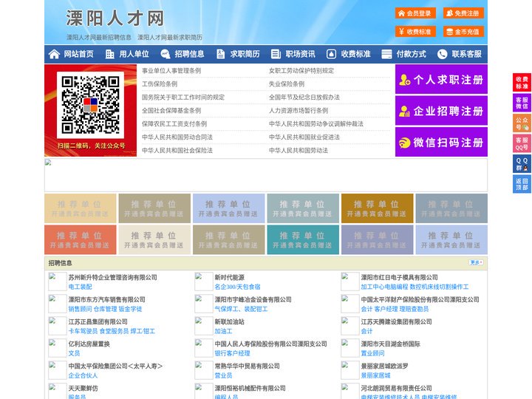Click the teal 推荐单位 tile
532x399 pixels.
coord(303,240)
